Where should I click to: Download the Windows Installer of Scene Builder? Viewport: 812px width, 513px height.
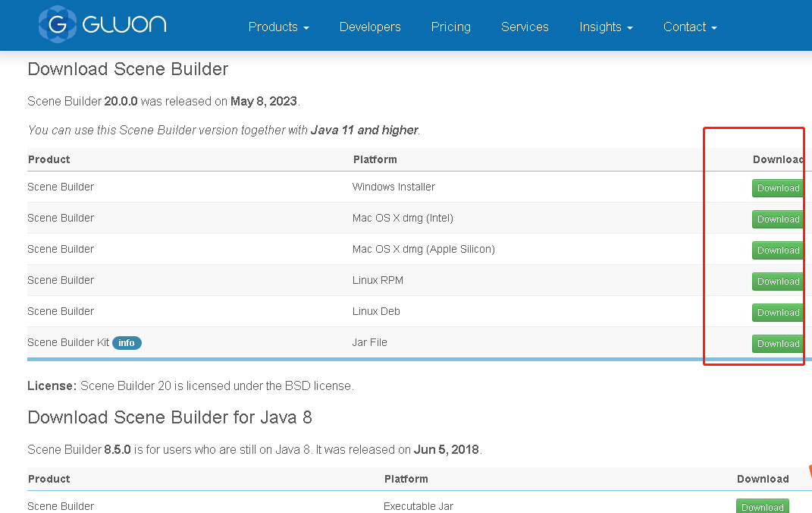778,188
